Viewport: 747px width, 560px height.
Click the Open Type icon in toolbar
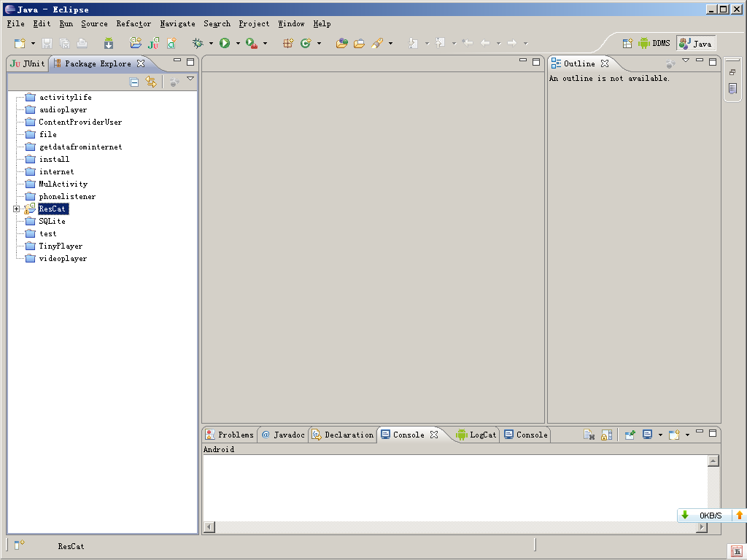(x=341, y=44)
